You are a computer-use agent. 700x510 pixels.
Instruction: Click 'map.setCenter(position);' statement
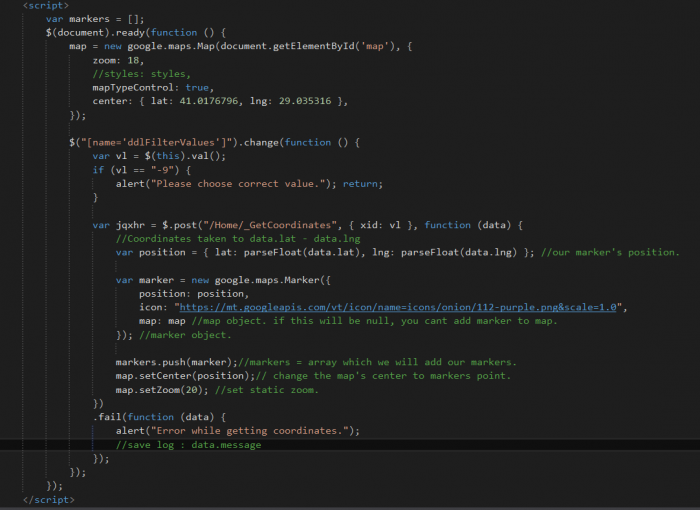(185, 376)
